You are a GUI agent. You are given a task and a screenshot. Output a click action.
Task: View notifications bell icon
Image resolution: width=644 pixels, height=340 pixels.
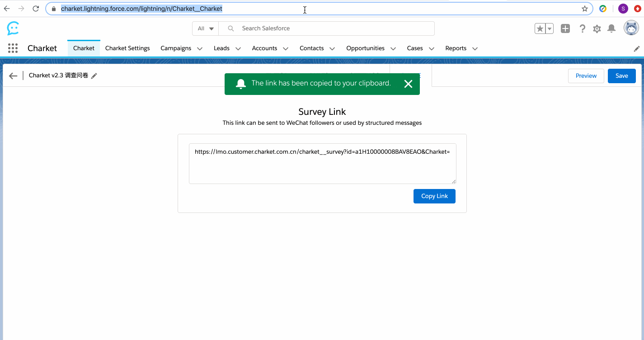[611, 28]
